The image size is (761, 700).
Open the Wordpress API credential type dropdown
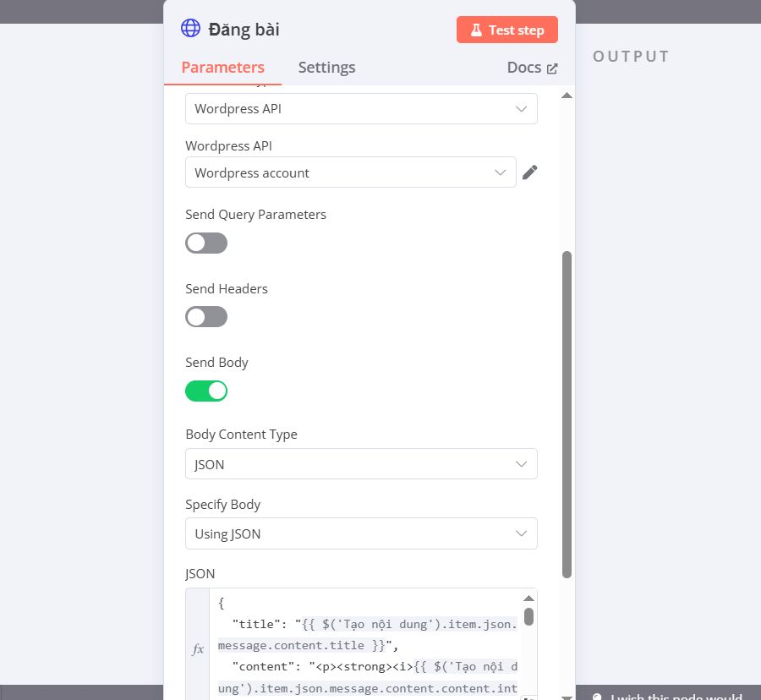point(361,109)
